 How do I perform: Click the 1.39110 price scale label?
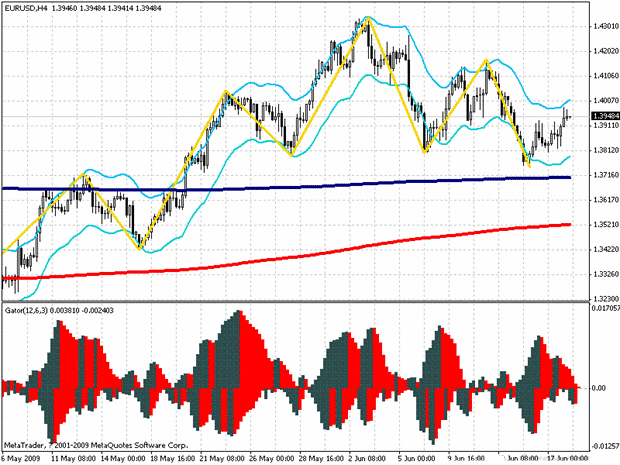click(x=606, y=126)
